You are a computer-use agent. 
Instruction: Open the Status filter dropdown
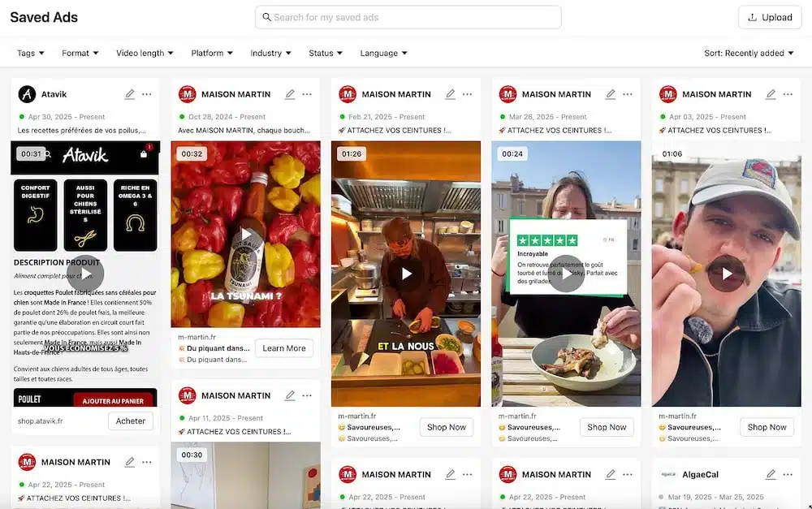point(326,53)
